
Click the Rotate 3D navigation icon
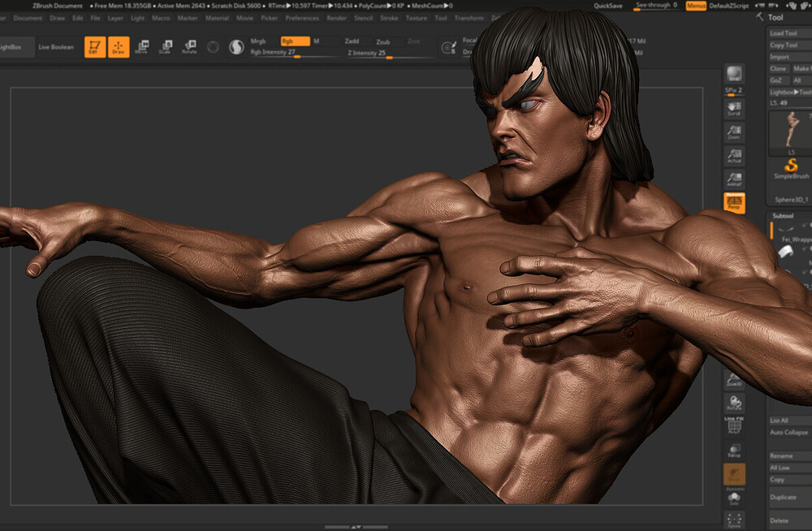click(x=734, y=403)
